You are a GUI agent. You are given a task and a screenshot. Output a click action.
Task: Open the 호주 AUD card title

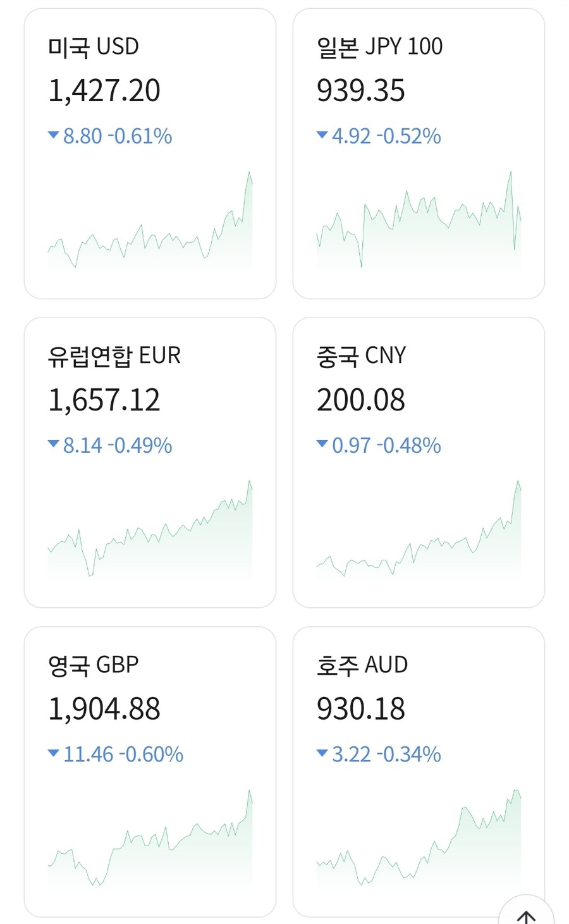(x=362, y=665)
